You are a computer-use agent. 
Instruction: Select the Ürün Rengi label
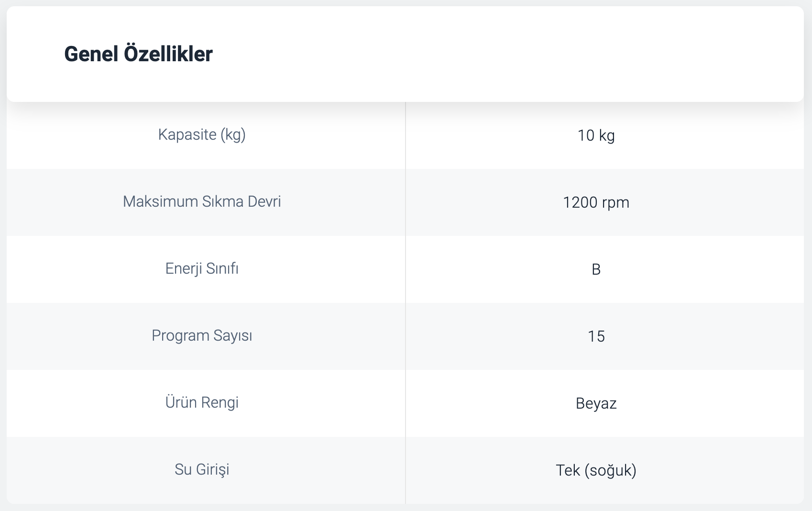(x=202, y=402)
